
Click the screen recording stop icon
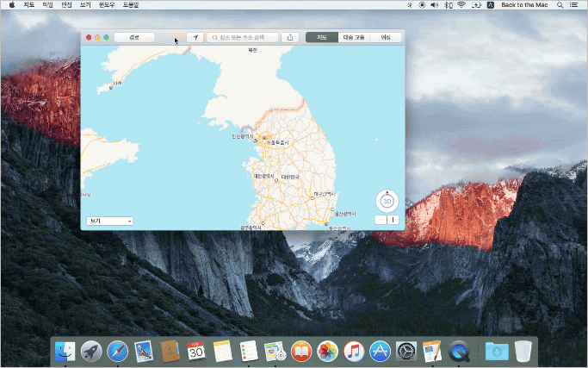coord(422,5)
